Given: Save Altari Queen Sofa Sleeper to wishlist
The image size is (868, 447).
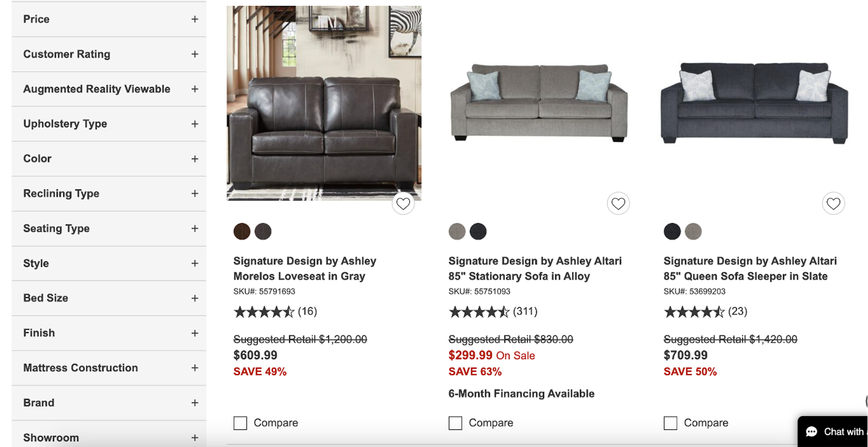Looking at the screenshot, I should pyautogui.click(x=833, y=204).
